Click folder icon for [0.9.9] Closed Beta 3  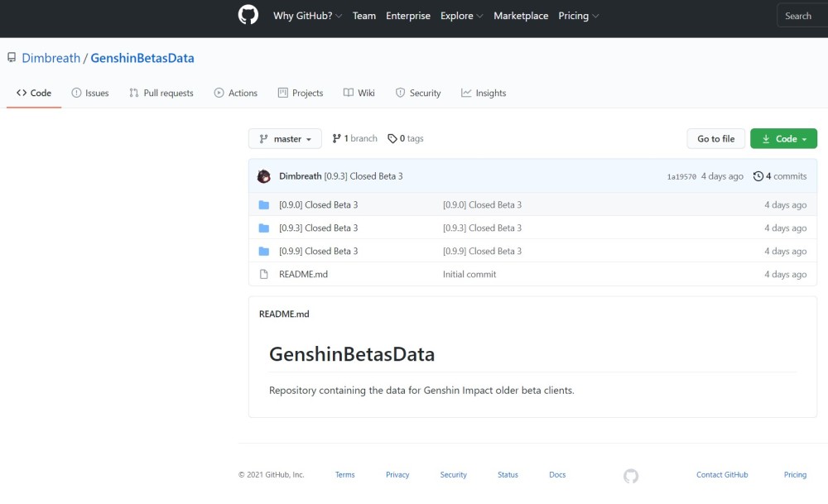click(264, 252)
